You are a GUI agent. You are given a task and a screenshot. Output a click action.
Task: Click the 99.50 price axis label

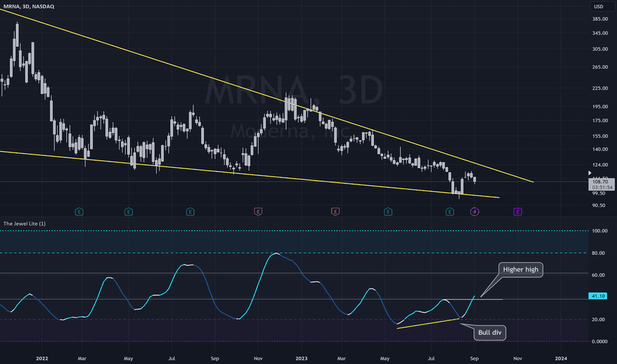[x=598, y=193]
